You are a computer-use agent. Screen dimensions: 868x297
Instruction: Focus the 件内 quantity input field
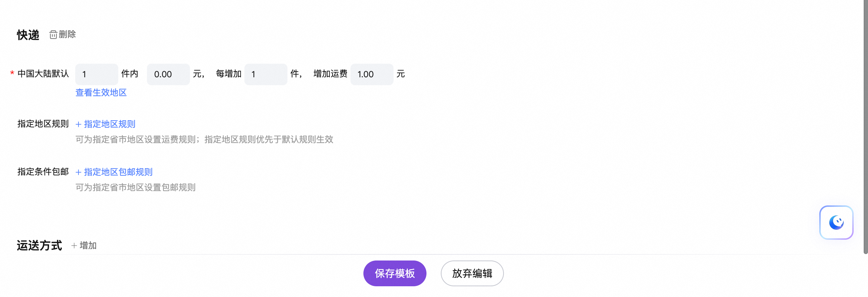click(x=96, y=74)
